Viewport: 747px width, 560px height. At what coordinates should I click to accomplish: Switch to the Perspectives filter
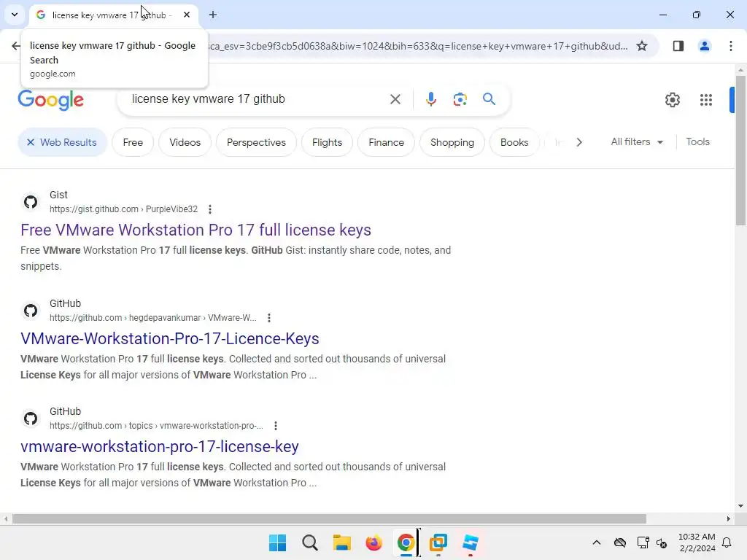[256, 142]
